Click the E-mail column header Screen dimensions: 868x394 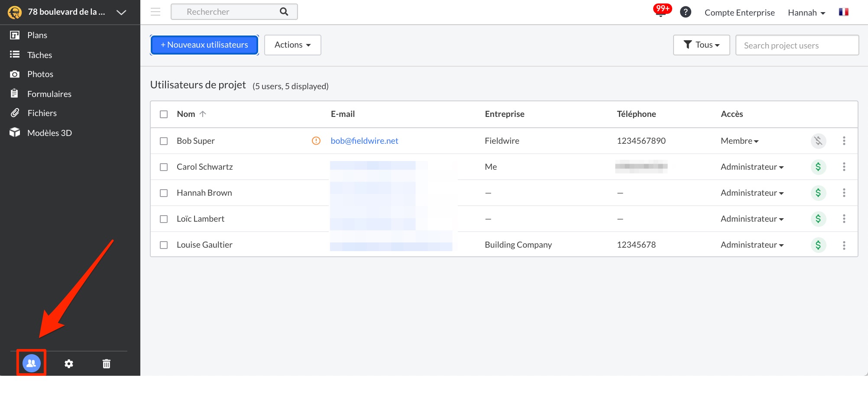[343, 114]
